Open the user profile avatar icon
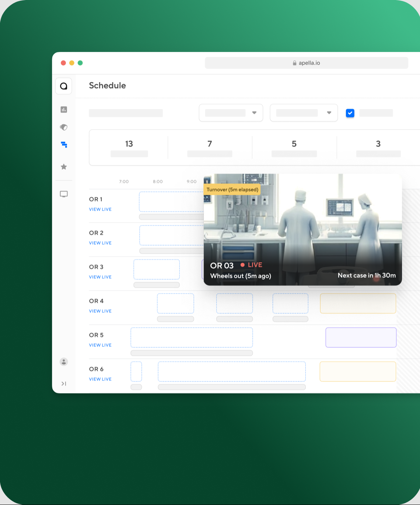 click(64, 362)
